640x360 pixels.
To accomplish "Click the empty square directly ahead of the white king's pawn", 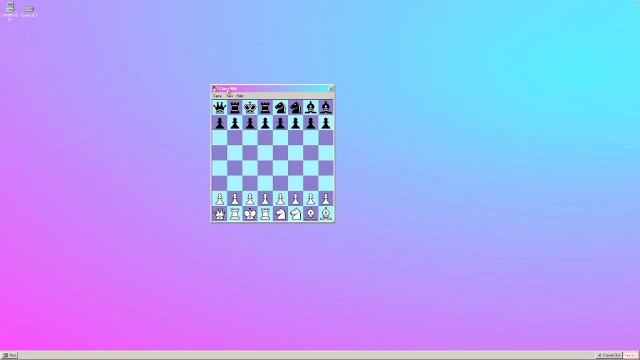I will pyautogui.click(x=250, y=184).
